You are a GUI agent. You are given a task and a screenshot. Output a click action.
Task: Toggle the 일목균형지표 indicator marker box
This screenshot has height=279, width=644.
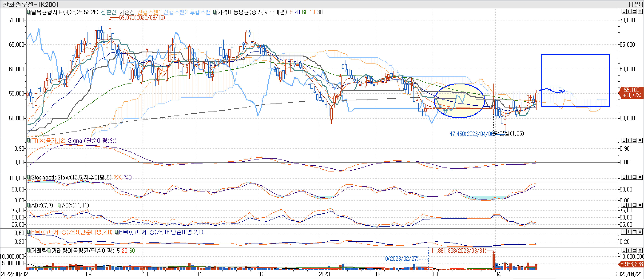tap(29, 12)
